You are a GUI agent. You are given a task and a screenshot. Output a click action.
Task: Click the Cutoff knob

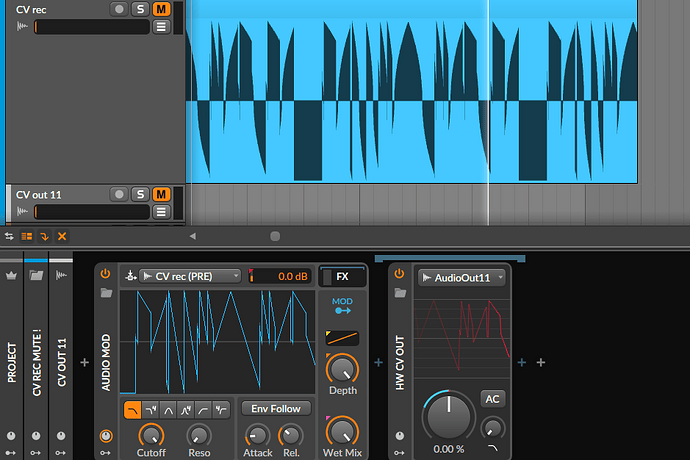(x=150, y=435)
